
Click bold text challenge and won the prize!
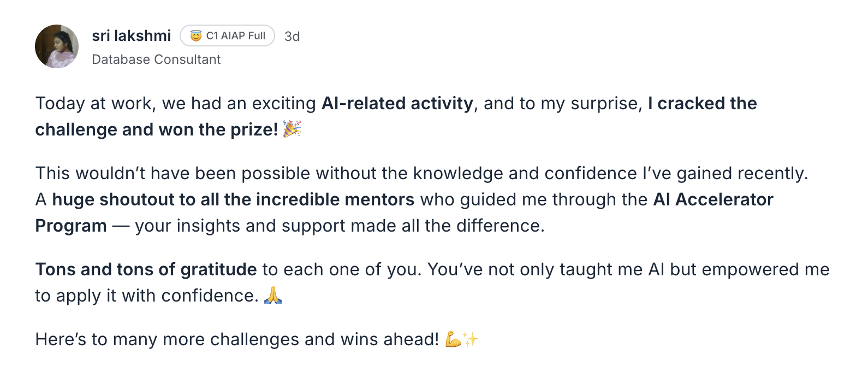tap(157, 129)
